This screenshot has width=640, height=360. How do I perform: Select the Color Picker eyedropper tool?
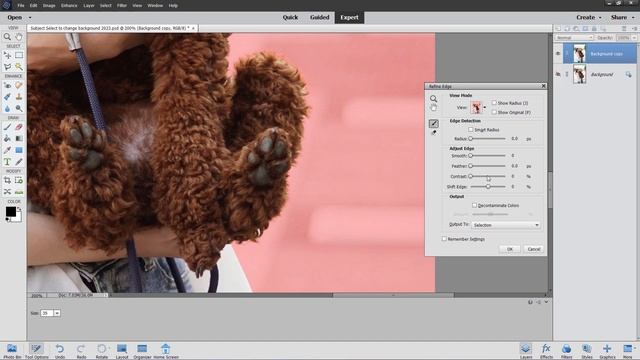(7, 150)
